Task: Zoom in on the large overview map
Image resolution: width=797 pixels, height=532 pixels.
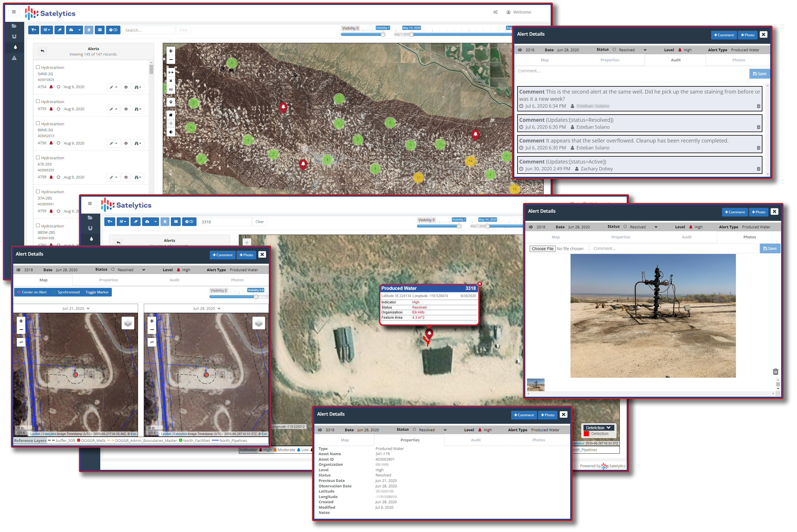Action: (171, 51)
